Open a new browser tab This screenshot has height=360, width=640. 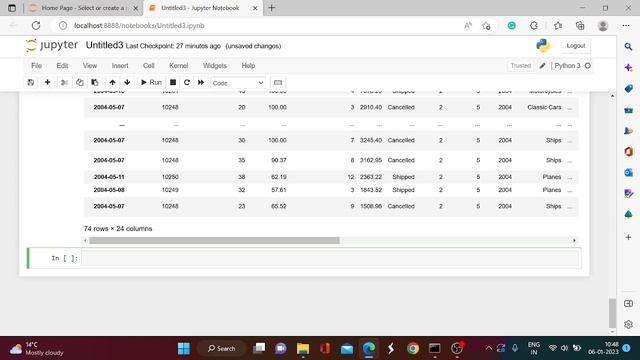(x=271, y=8)
